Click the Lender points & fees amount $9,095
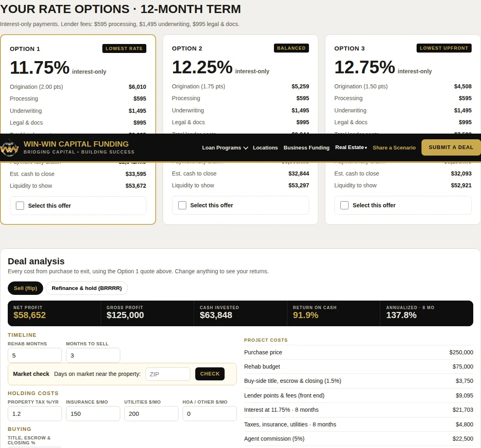 pyautogui.click(x=464, y=395)
